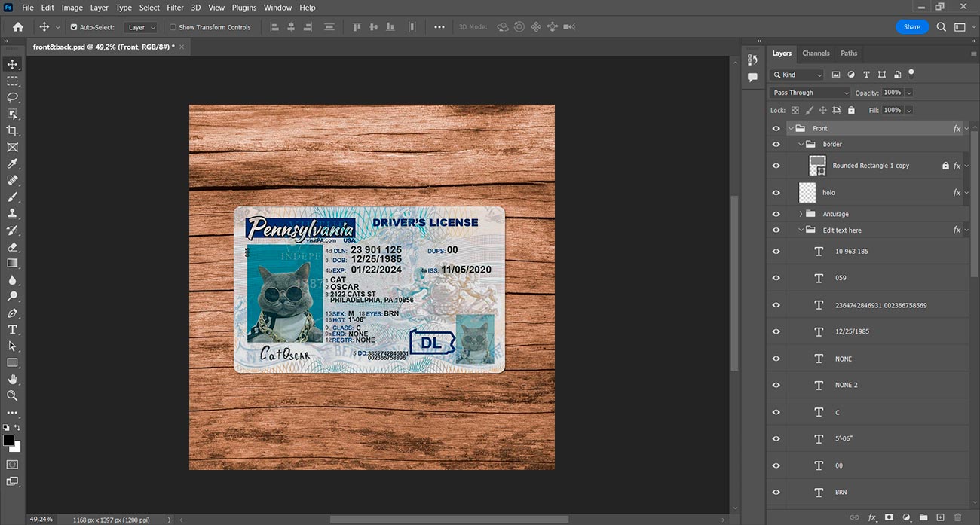Screen dimensions: 980x525
Task: Select the Zoom tool in toolbar
Action: coord(12,395)
